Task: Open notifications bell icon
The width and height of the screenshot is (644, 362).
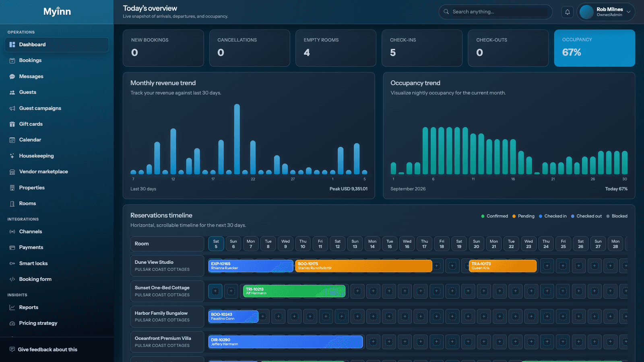Action: [568, 12]
